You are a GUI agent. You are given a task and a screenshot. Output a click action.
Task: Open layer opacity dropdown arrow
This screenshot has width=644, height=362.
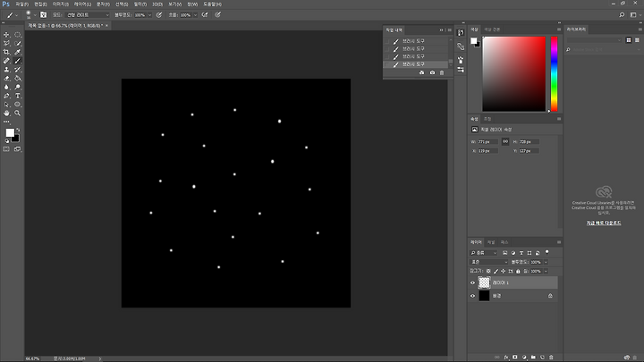(546, 262)
